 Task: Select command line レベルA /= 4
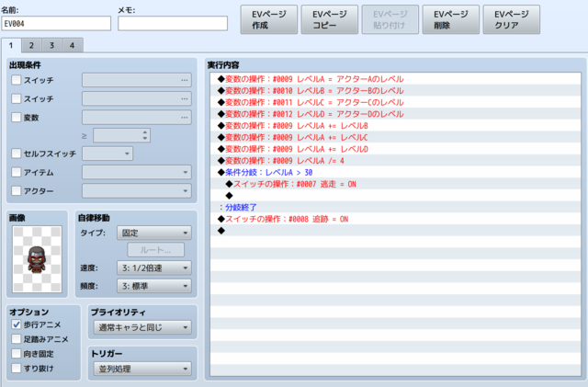tap(395, 161)
